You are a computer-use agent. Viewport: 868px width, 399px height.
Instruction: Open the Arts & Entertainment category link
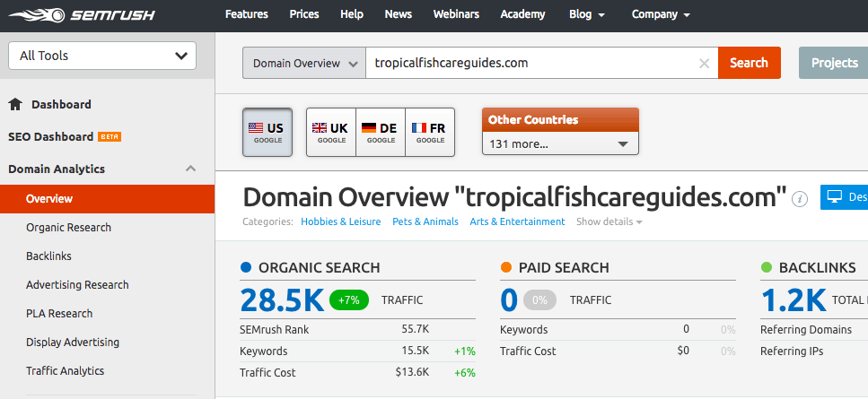click(517, 221)
